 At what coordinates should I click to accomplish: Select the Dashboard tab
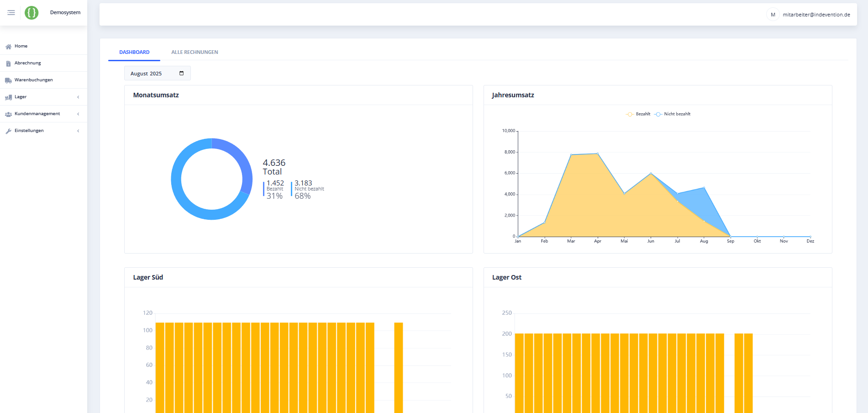(134, 53)
